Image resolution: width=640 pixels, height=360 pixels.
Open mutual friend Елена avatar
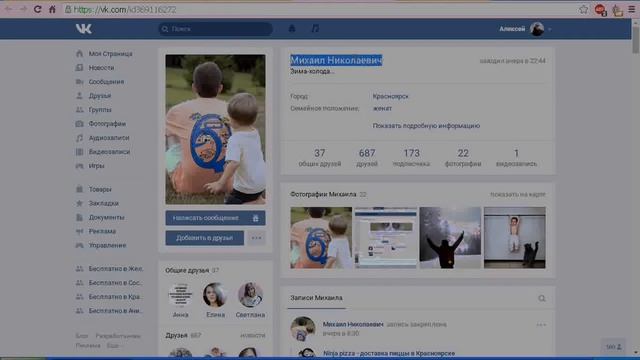(215, 295)
